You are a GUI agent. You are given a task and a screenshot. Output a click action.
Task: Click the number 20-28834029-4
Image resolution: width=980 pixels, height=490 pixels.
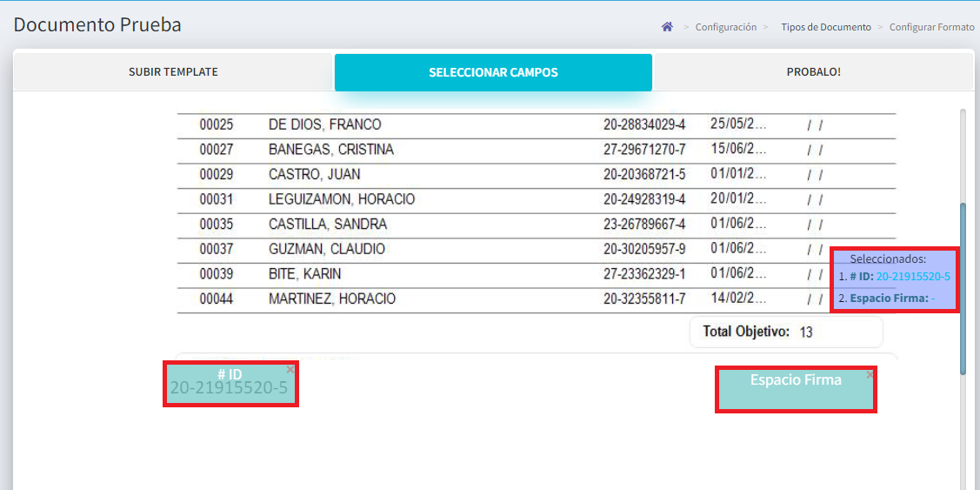click(644, 124)
